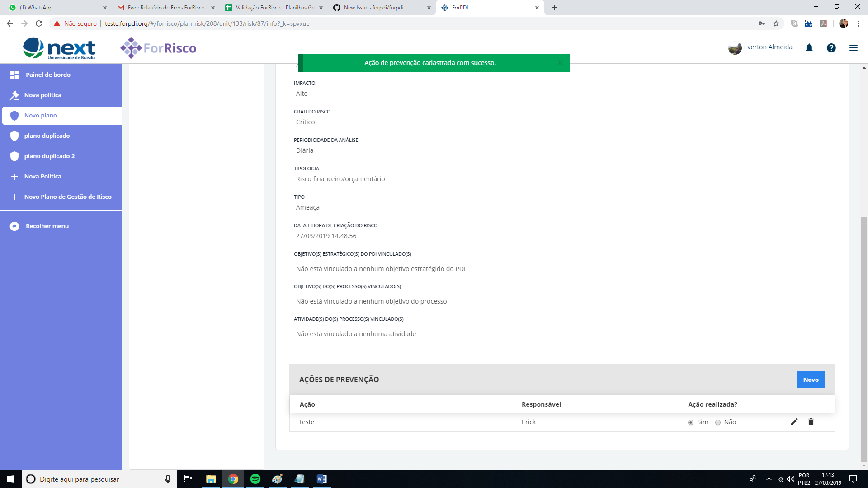Open the notifications bell

[x=809, y=48]
